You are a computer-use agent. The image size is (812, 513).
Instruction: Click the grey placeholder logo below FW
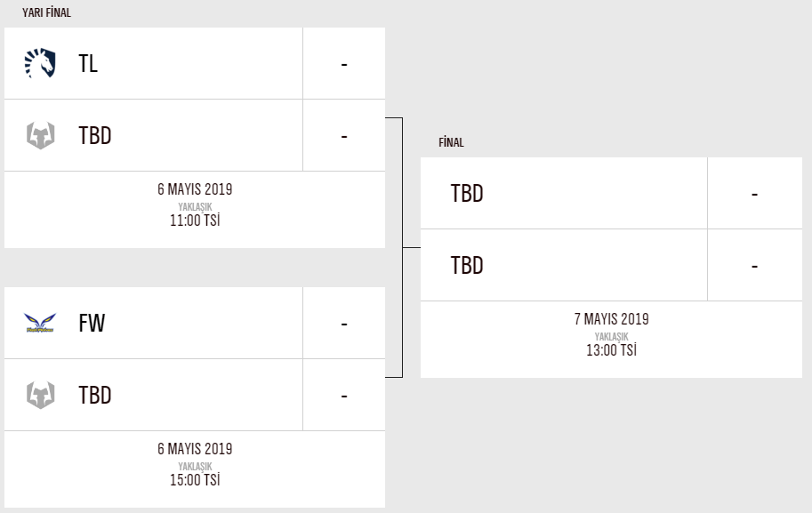click(x=40, y=395)
